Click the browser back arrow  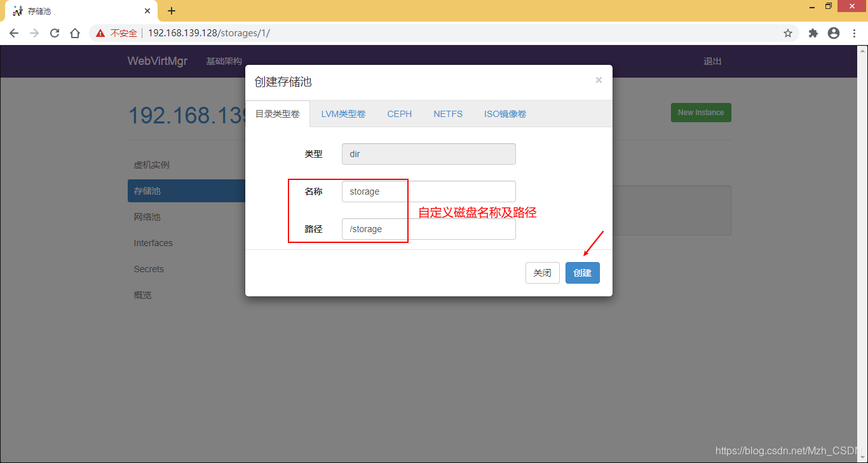[14, 33]
